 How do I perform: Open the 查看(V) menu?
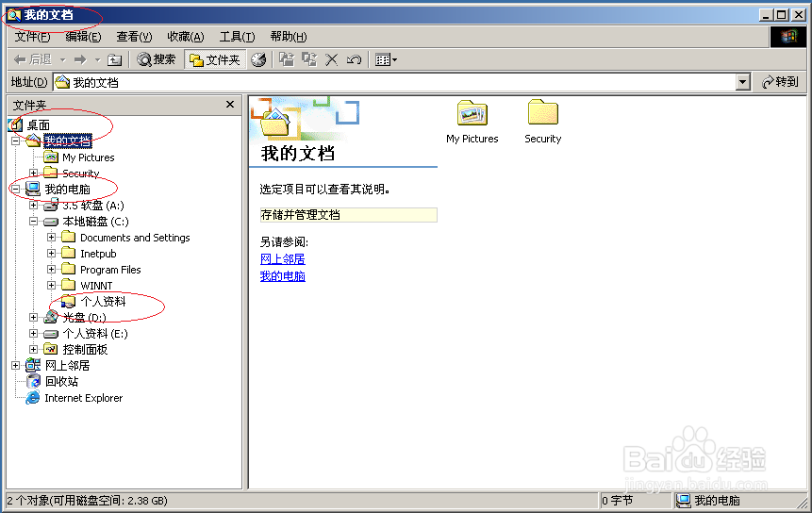(134, 37)
